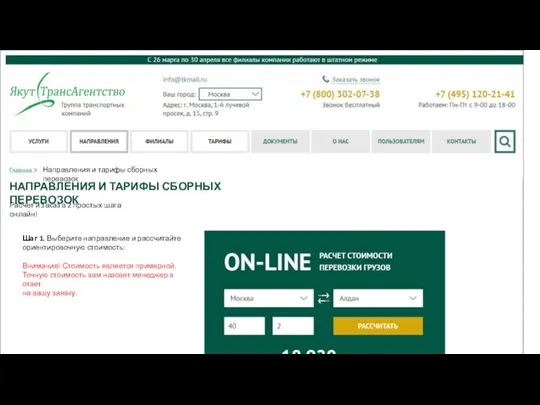
Task: Open the Документы menu item
Action: [x=280, y=141]
